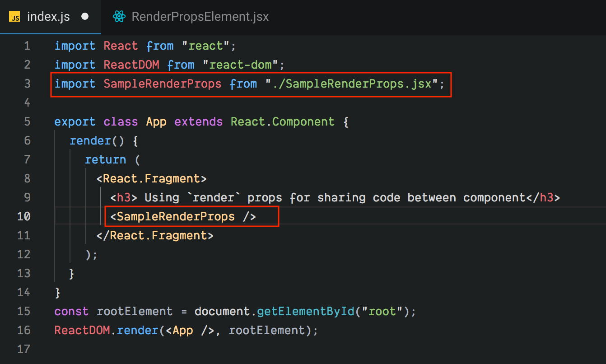Click the unsaved changes dot on index.js tab
Screen dimensions: 606x364
point(84,16)
